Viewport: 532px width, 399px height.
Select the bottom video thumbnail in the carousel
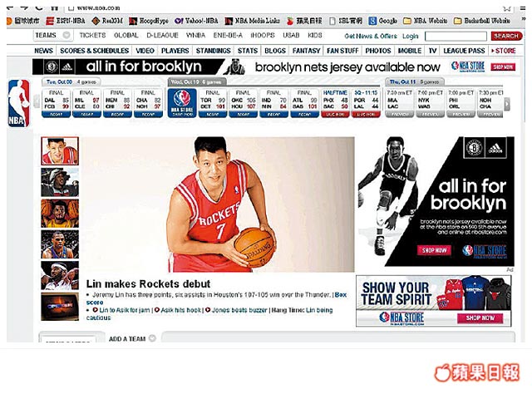click(x=60, y=307)
